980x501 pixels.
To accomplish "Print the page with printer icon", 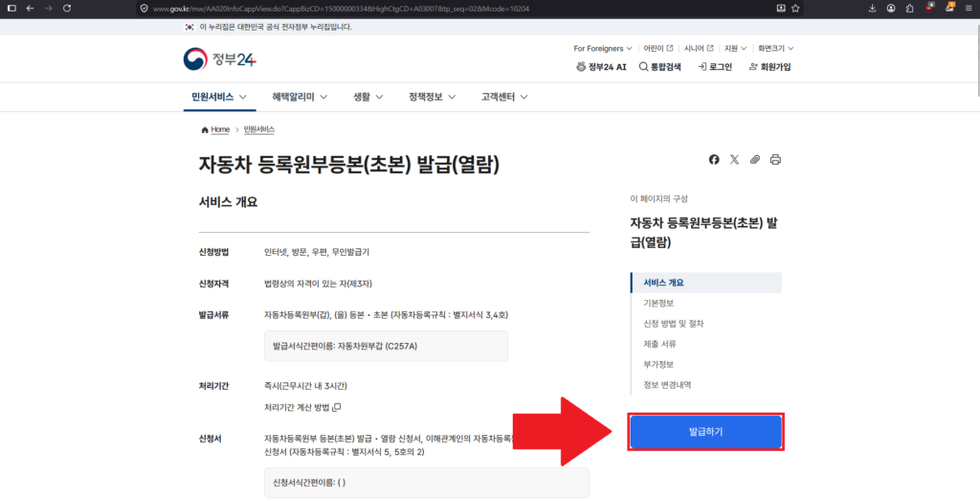I will click(x=775, y=159).
